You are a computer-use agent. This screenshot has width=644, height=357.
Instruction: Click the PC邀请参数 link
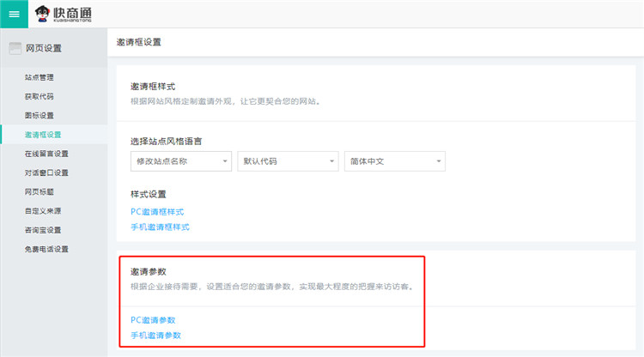click(x=153, y=319)
